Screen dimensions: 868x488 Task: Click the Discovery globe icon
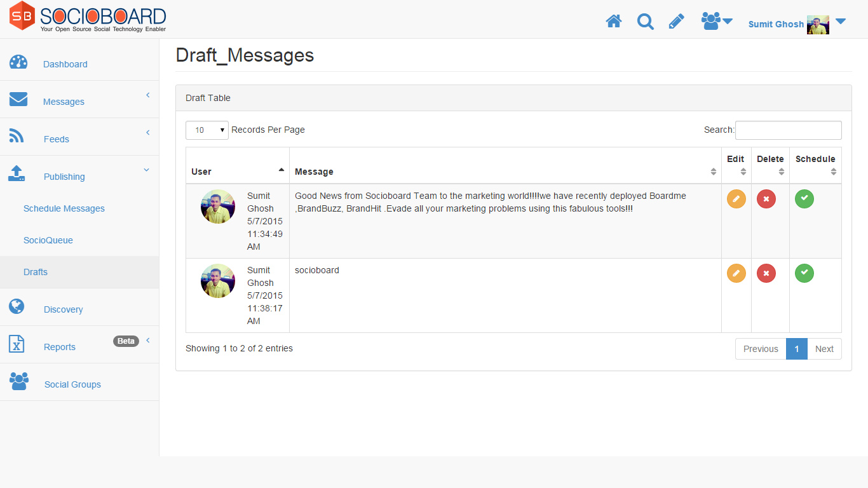[x=17, y=306]
